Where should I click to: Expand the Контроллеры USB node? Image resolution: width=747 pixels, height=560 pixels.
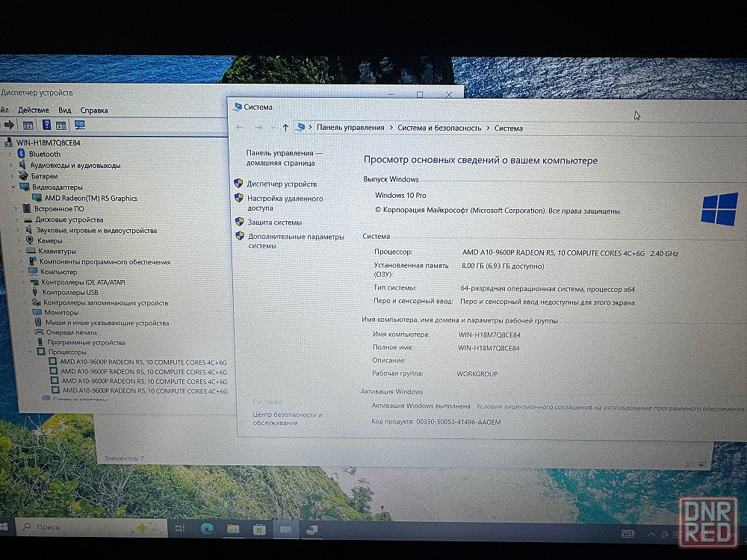pyautogui.click(x=25, y=292)
